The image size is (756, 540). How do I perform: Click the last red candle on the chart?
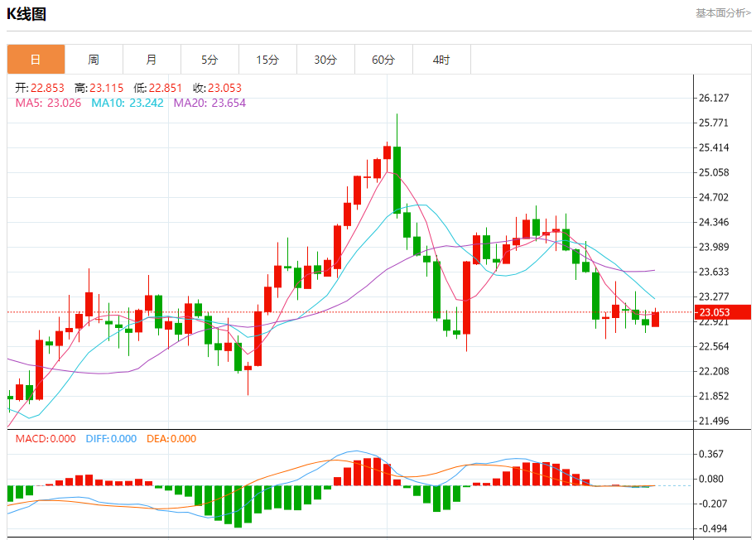[x=655, y=319]
